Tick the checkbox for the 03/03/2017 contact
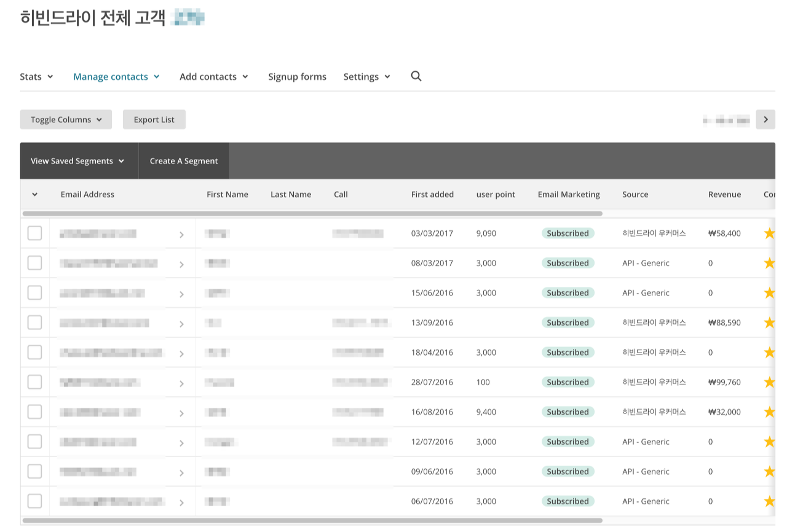The image size is (787, 532). pos(35,233)
